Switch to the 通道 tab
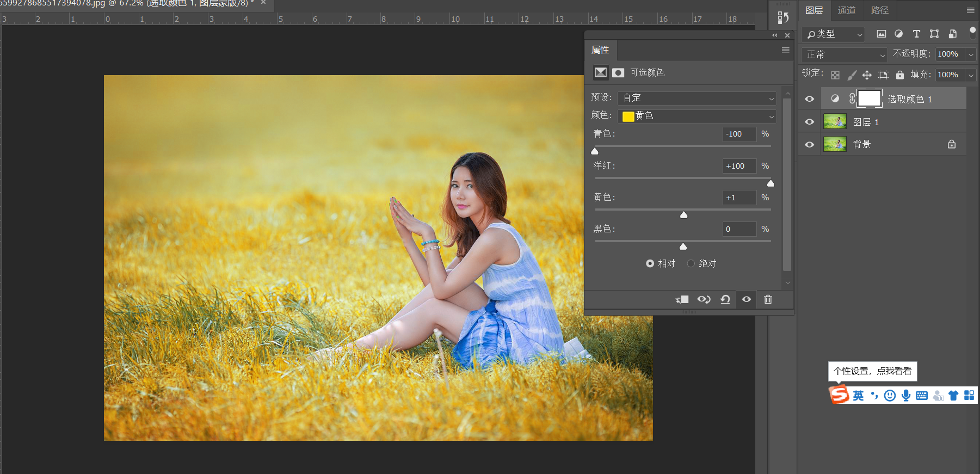This screenshot has height=474, width=980. [846, 10]
